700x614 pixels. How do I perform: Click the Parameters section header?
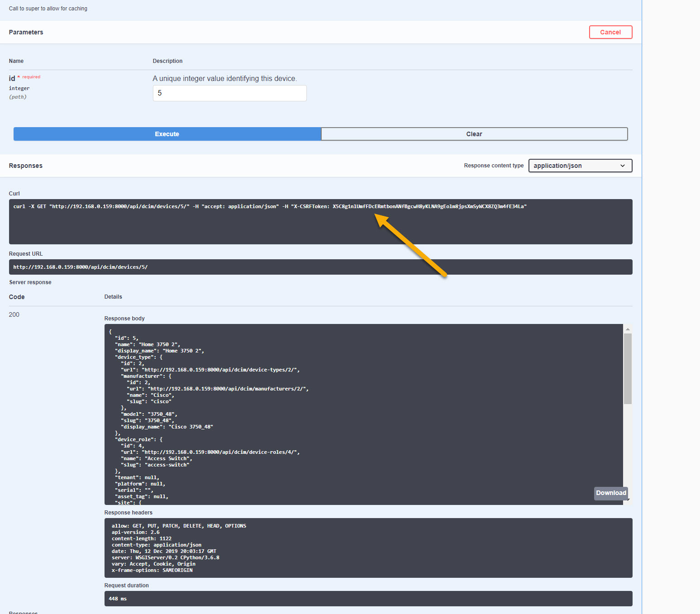pos(26,32)
